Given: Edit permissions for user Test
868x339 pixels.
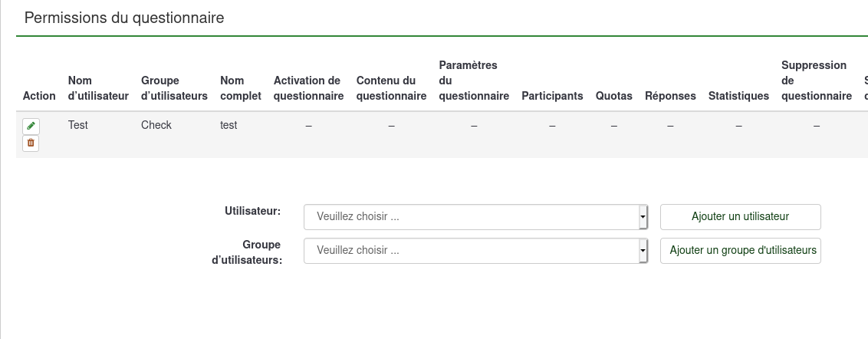Looking at the screenshot, I should 31,126.
